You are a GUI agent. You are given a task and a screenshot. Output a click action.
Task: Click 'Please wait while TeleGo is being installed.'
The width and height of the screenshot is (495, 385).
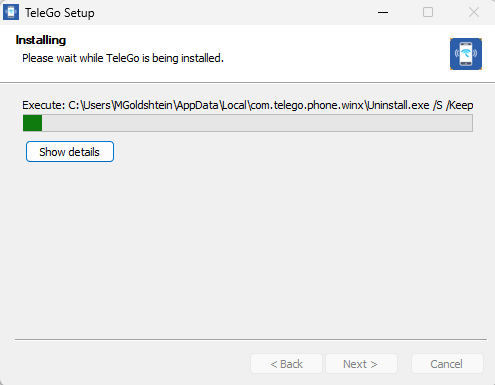(x=123, y=58)
